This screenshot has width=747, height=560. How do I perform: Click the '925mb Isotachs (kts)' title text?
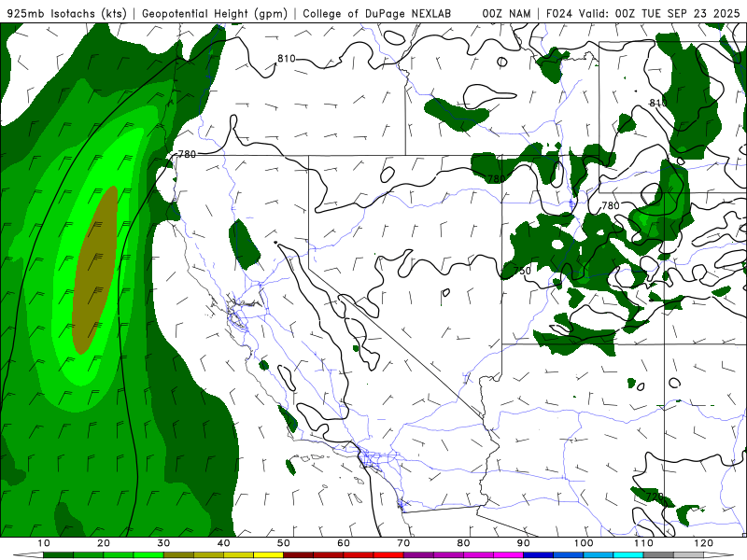pos(66,14)
